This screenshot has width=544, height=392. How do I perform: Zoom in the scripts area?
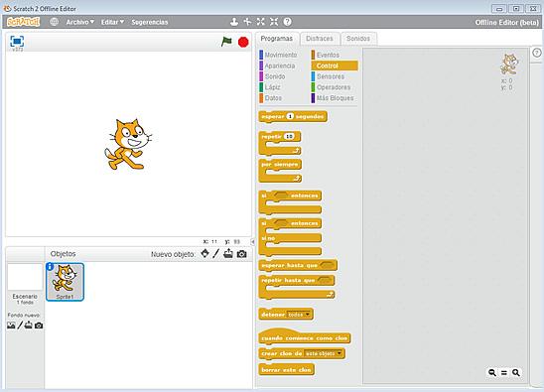pyautogui.click(x=516, y=372)
